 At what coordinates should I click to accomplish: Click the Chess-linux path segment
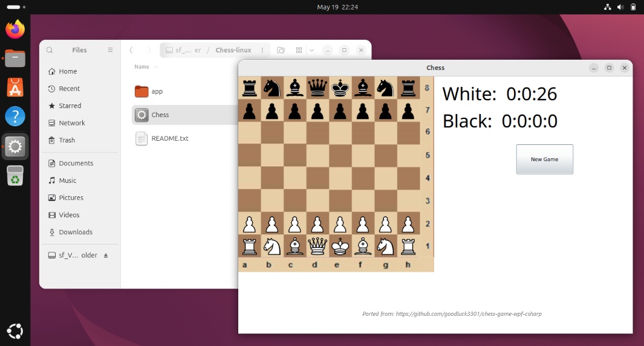point(233,50)
